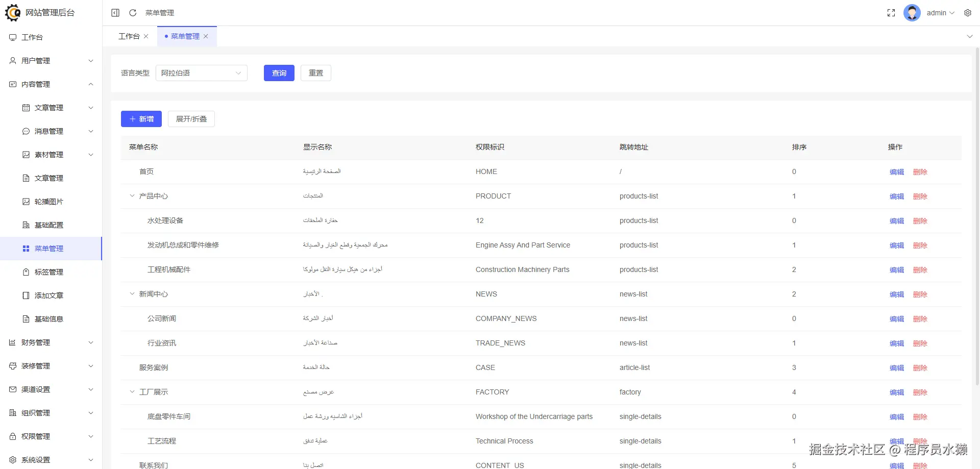Viewport: 980px width, 469px height.
Task: Open the 语言类型 dropdown
Action: pyautogui.click(x=201, y=73)
